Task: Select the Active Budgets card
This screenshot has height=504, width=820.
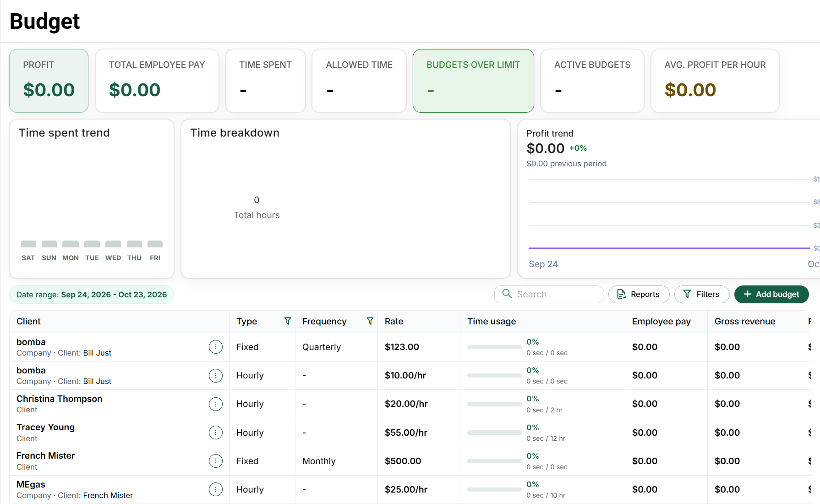Action: [592, 81]
